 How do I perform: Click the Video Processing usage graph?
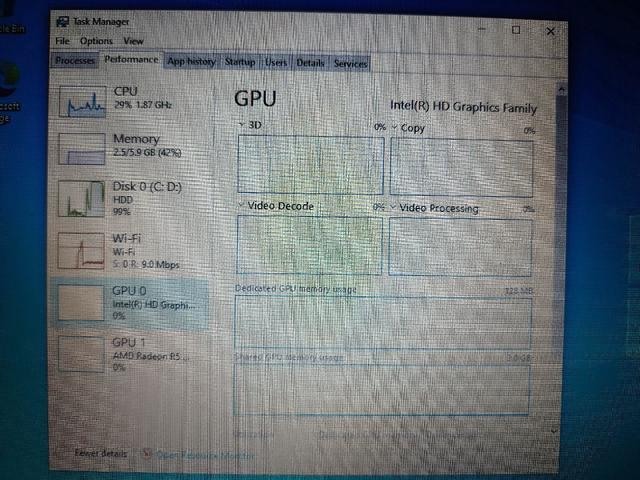[460, 247]
